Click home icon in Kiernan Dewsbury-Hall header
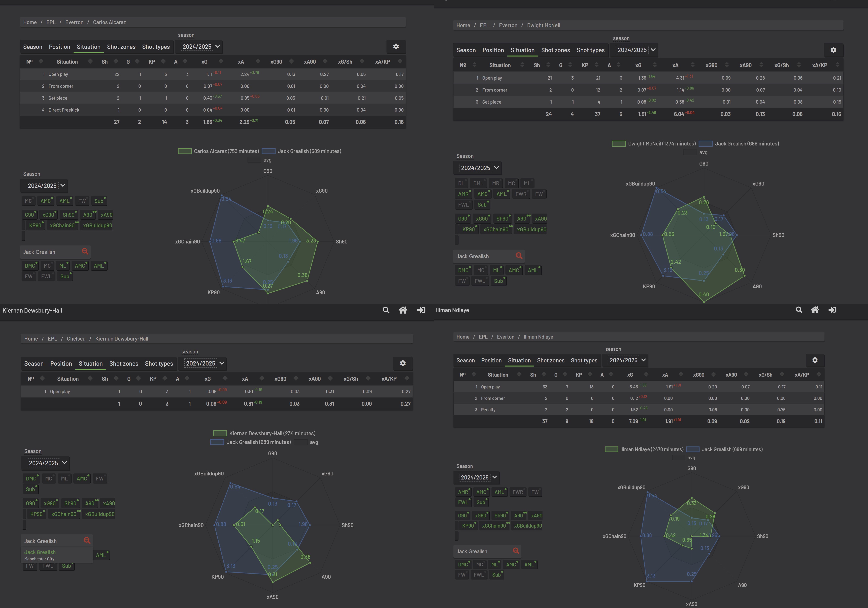Viewport: 868px width, 608px height. click(x=403, y=310)
